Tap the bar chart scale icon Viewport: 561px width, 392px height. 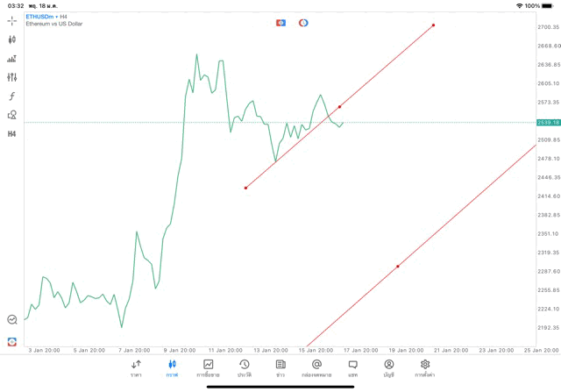point(12,59)
